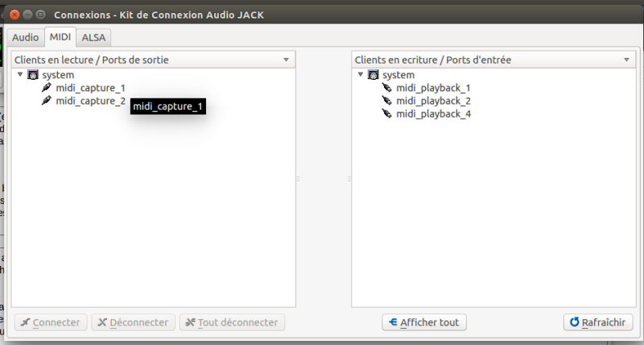
Task: Open sort arrow on output ports header
Action: click(287, 60)
